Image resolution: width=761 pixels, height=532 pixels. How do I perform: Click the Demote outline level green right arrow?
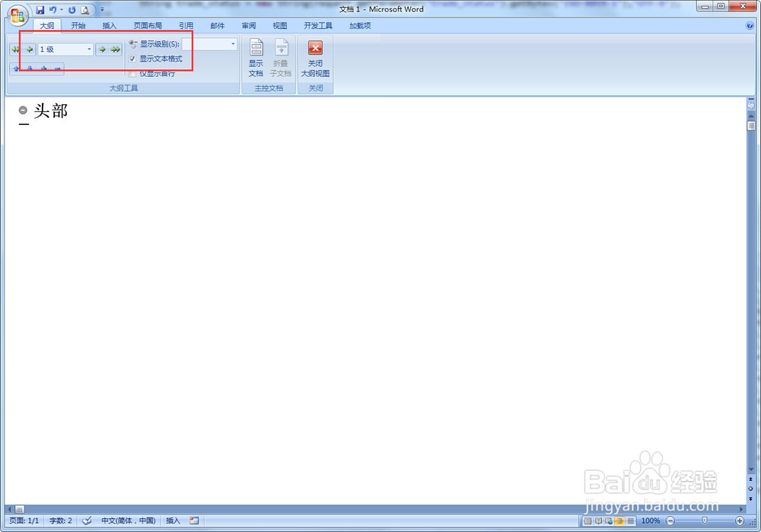pos(101,48)
